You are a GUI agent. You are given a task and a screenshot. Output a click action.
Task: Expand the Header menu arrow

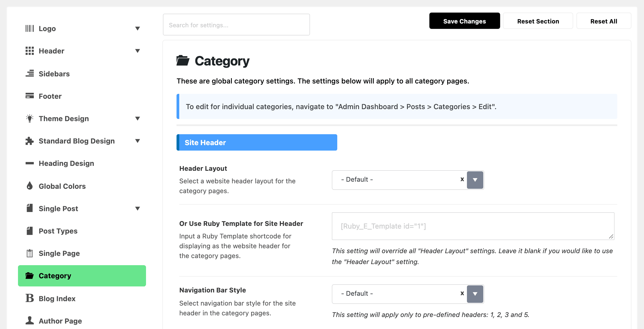[x=138, y=51]
